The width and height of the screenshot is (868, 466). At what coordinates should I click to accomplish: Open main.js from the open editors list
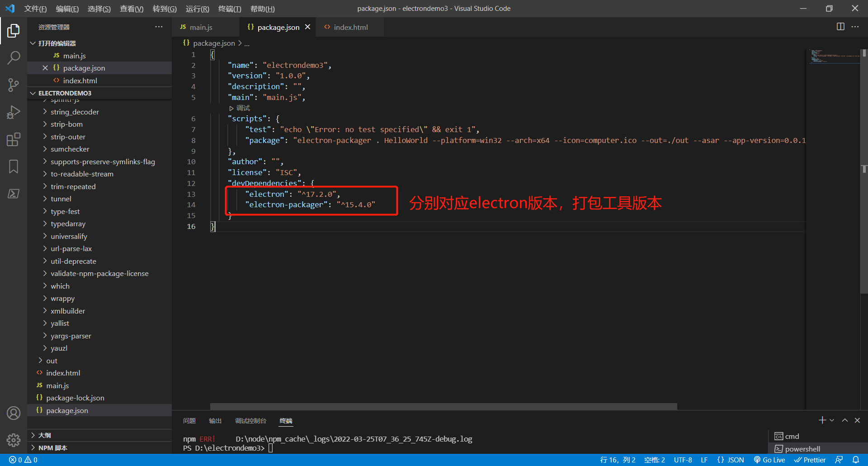click(x=99, y=56)
